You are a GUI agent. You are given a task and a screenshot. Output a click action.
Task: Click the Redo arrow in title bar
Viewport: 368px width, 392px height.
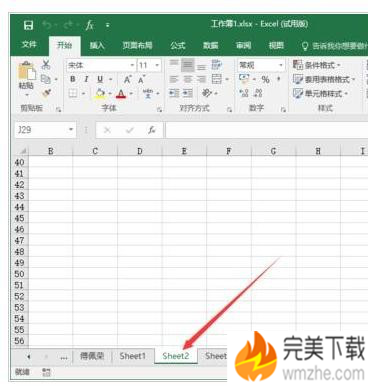pos(70,25)
